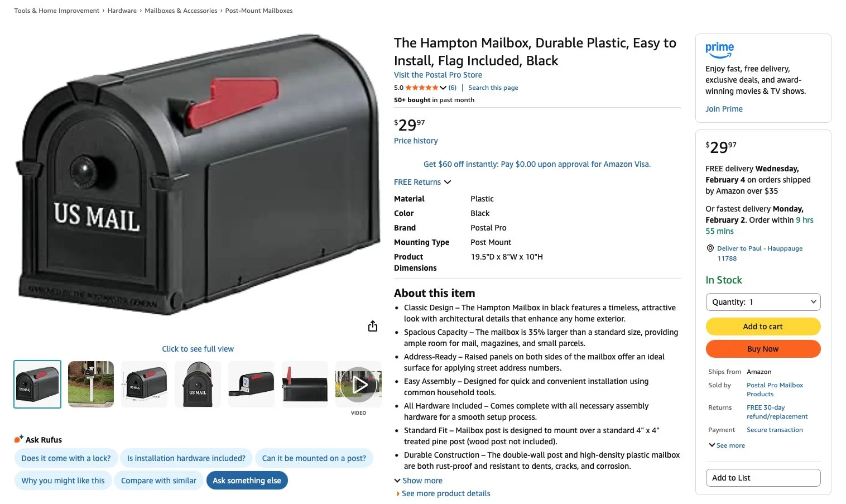
Task: Select the open mailbox with mail thumbnail
Action: click(252, 385)
